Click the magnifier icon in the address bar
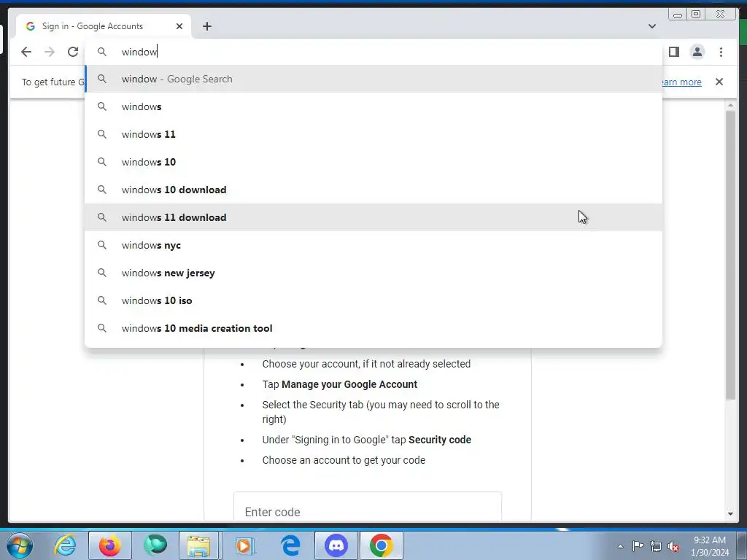747x560 pixels. (x=102, y=52)
